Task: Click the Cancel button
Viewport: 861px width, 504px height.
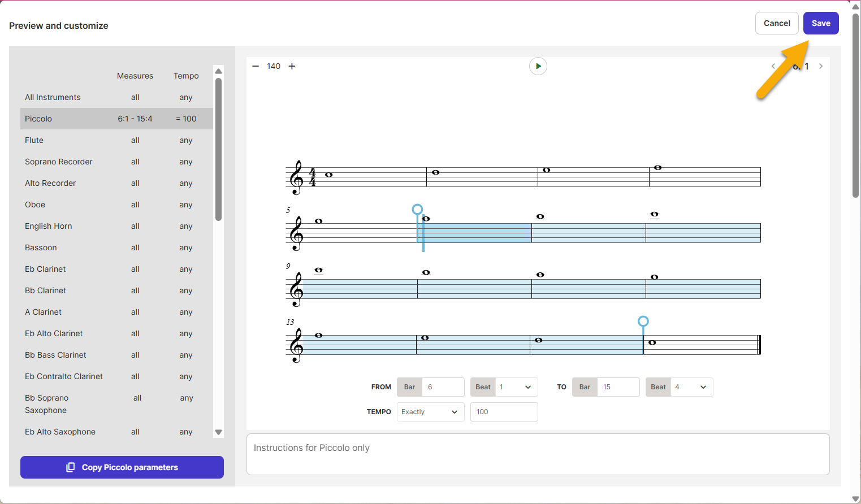Action: pyautogui.click(x=776, y=23)
